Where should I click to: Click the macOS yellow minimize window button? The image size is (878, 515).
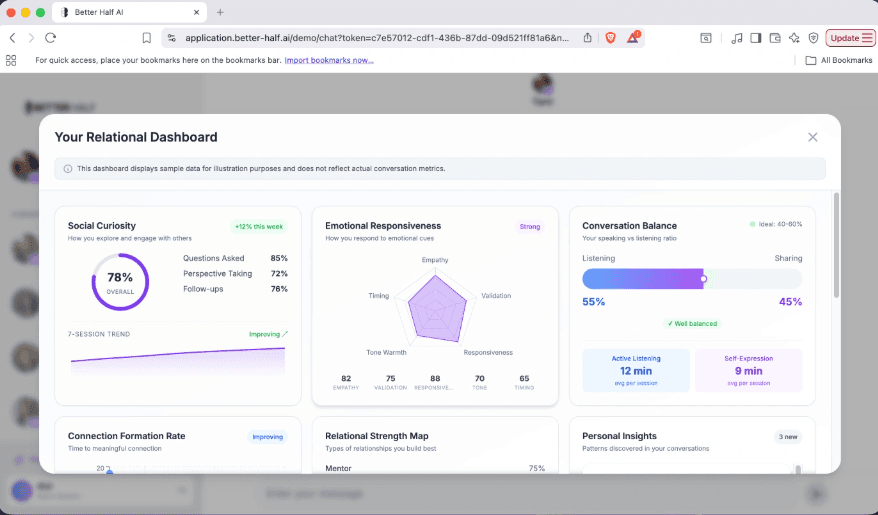click(25, 12)
